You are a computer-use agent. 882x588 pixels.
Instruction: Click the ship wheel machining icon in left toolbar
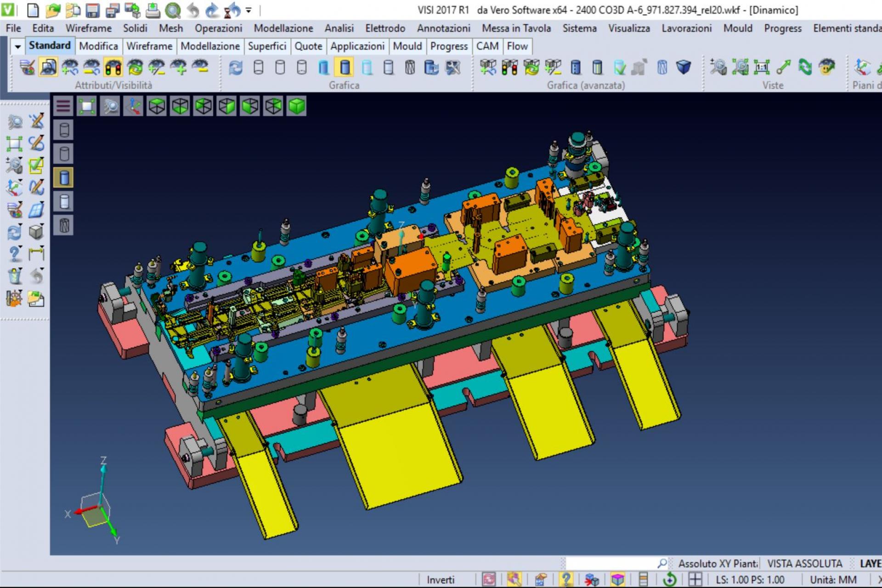coord(15,299)
